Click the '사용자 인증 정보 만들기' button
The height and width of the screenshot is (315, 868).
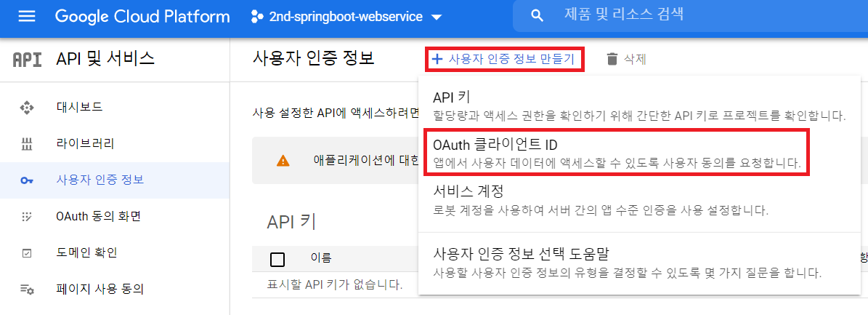[504, 59]
